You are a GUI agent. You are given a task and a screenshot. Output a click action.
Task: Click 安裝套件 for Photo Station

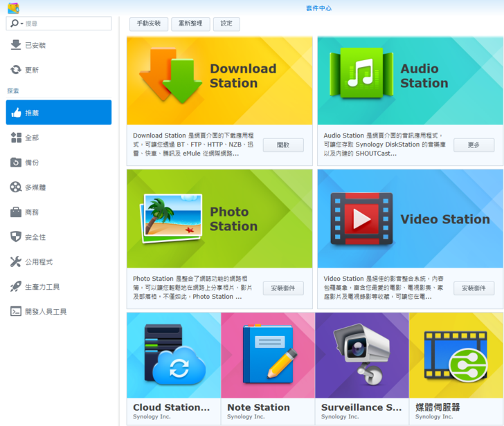click(x=283, y=288)
